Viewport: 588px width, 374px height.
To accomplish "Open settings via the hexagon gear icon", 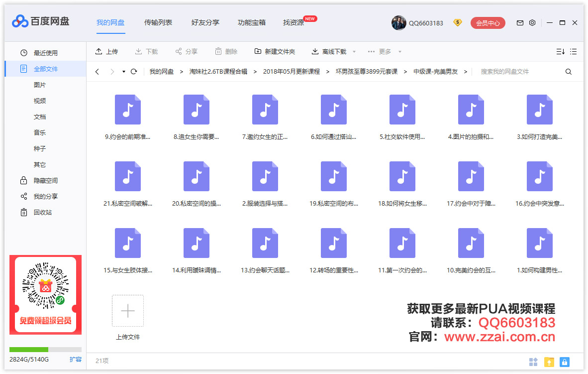I will (532, 23).
